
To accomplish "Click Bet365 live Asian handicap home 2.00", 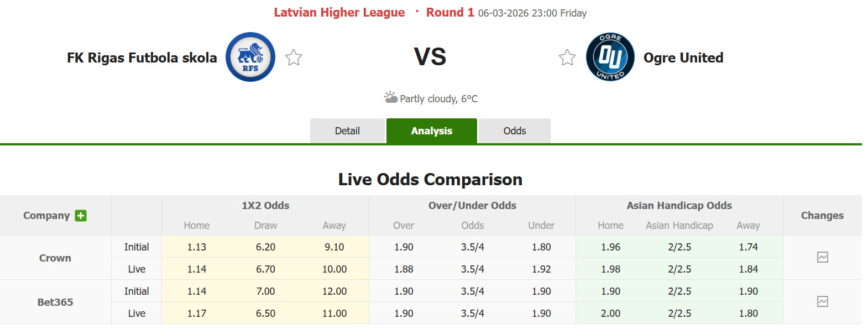I will tap(610, 314).
